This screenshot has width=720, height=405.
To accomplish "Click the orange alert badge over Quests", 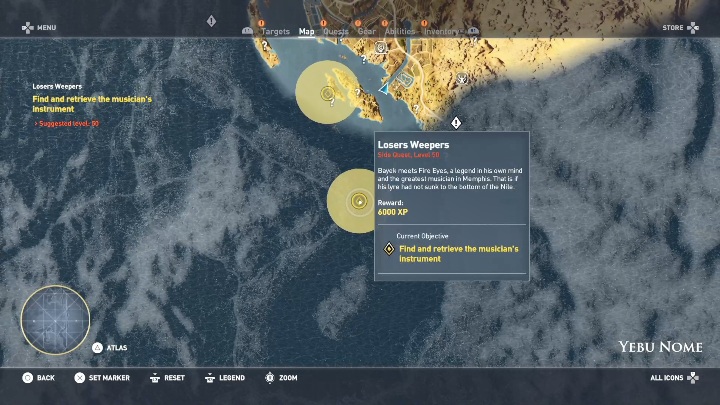I will pos(323,23).
